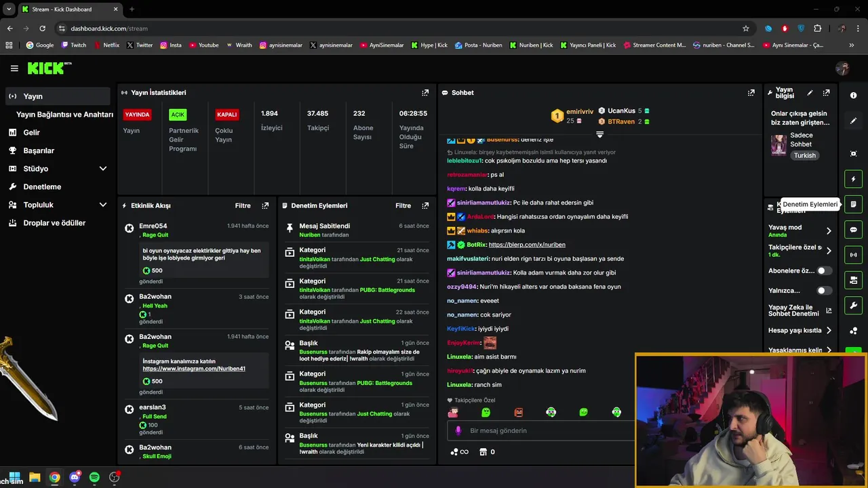
Task: Click the chat collapse arrow under leaderboard
Action: [599, 135]
